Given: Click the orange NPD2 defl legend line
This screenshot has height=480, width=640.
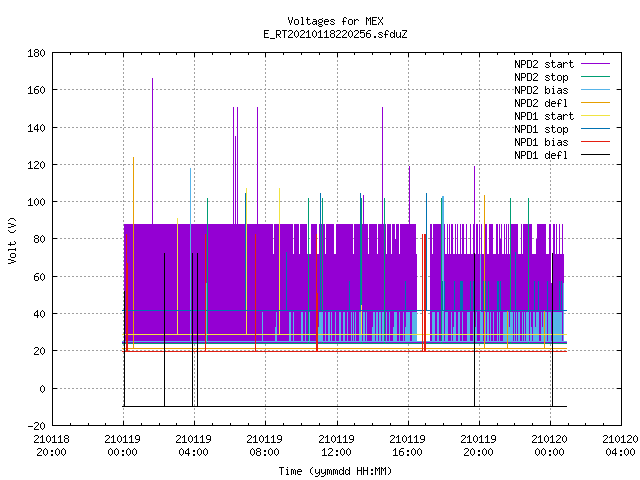Looking at the screenshot, I should click(x=595, y=103).
